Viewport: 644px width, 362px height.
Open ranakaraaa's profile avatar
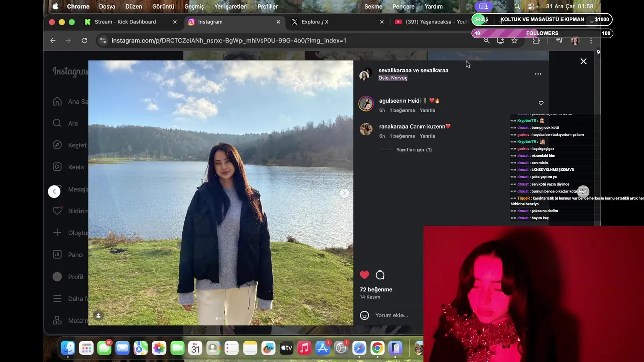[x=366, y=129]
